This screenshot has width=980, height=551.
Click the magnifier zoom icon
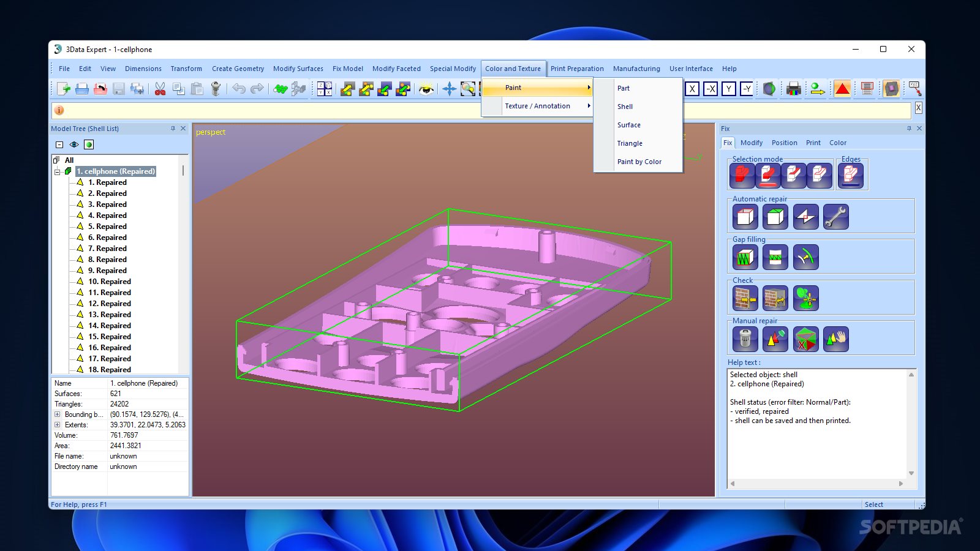(x=468, y=89)
